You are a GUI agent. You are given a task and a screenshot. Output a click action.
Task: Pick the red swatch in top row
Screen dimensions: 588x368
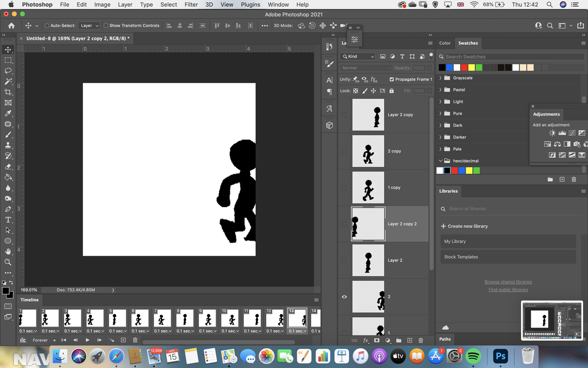click(x=464, y=67)
